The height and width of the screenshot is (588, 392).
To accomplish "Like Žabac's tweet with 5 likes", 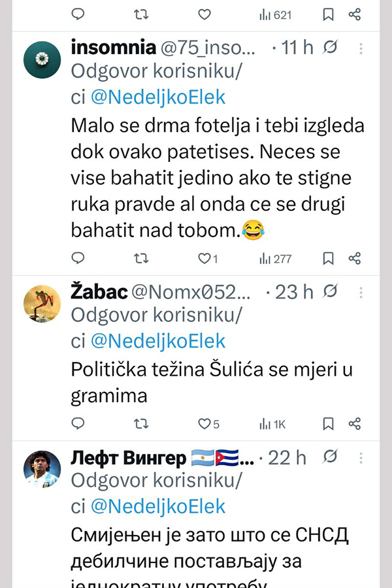I will tap(204, 424).
